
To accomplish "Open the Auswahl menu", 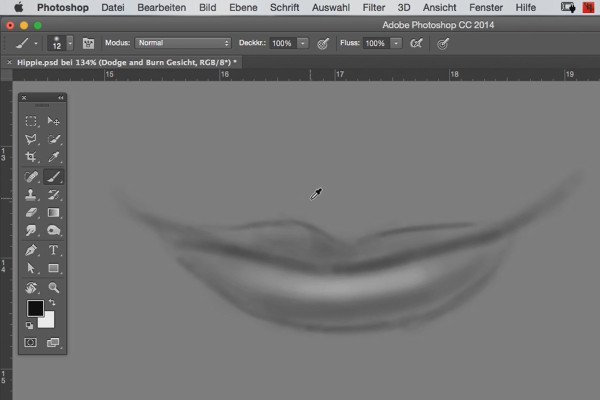I will (x=331, y=7).
